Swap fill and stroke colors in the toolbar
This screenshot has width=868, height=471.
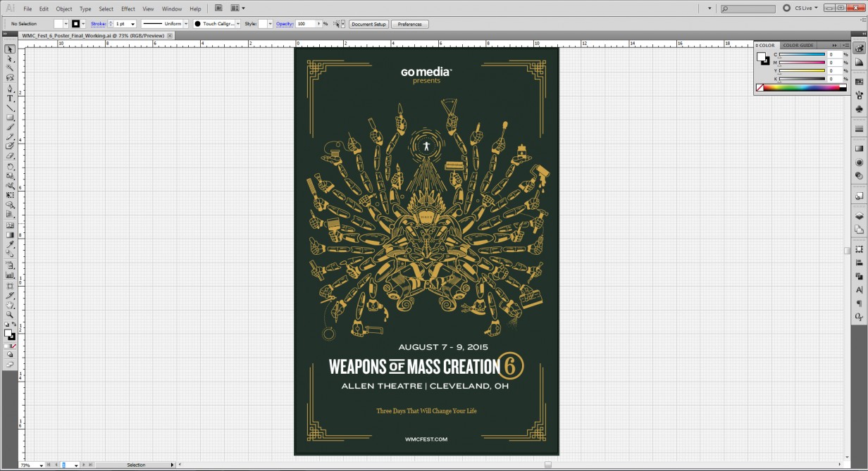pyautogui.click(x=15, y=322)
